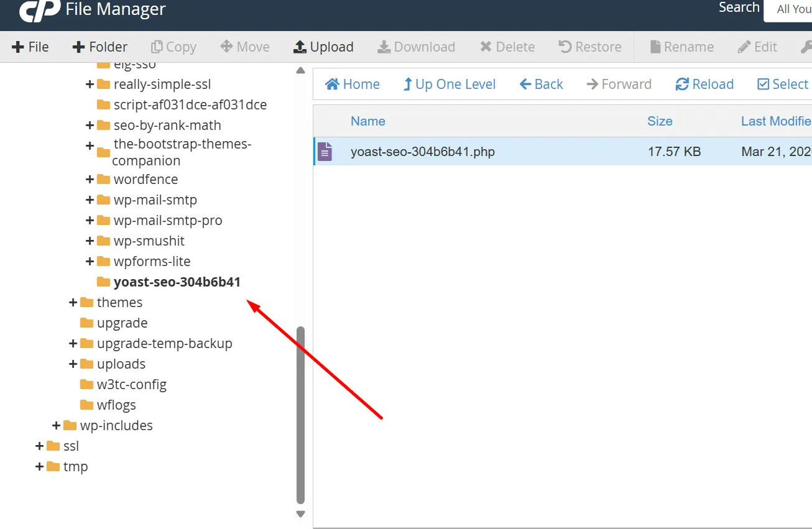Image resolution: width=812 pixels, height=529 pixels.
Task: Open the upgrade folder
Action: click(x=122, y=323)
